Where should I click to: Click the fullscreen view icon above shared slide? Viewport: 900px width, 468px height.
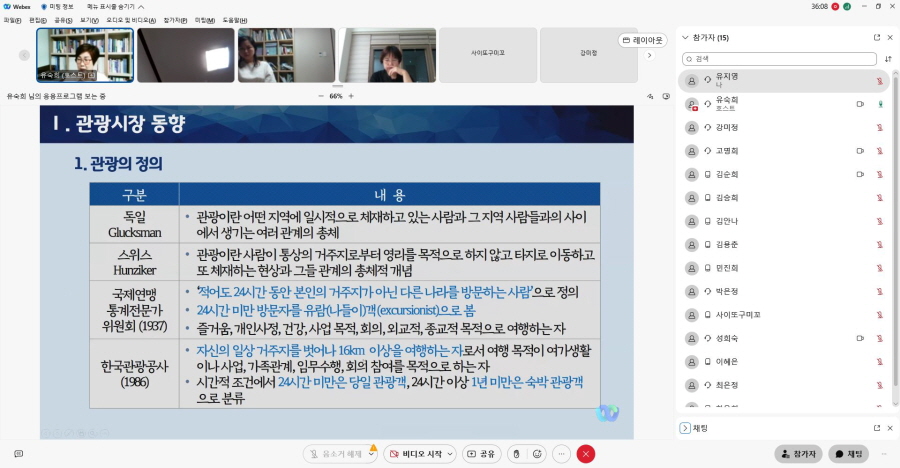[666, 96]
